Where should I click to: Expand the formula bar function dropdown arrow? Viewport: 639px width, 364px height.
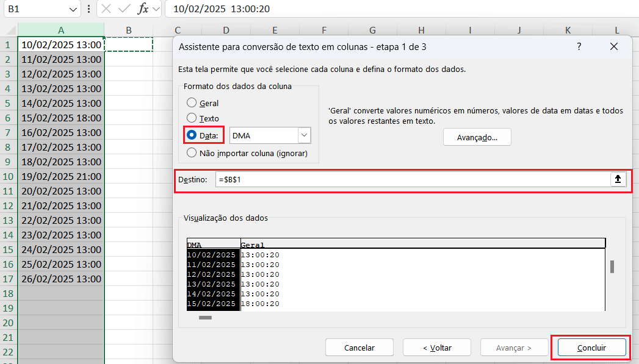pyautogui.click(x=156, y=9)
